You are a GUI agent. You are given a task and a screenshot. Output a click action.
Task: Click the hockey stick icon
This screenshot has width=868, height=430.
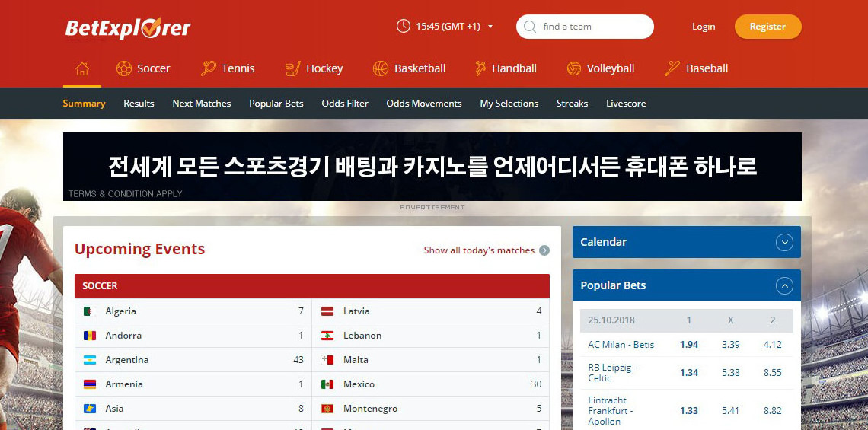pos(293,68)
